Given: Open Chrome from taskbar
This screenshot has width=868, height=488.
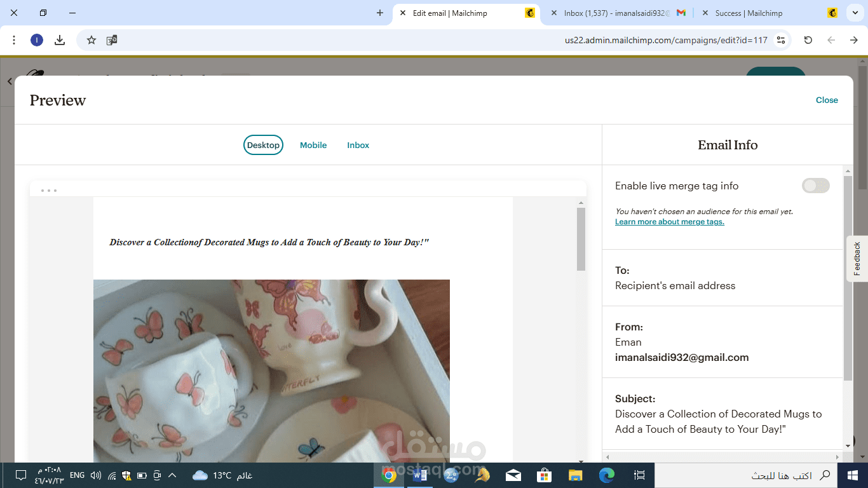Looking at the screenshot, I should coord(388,475).
